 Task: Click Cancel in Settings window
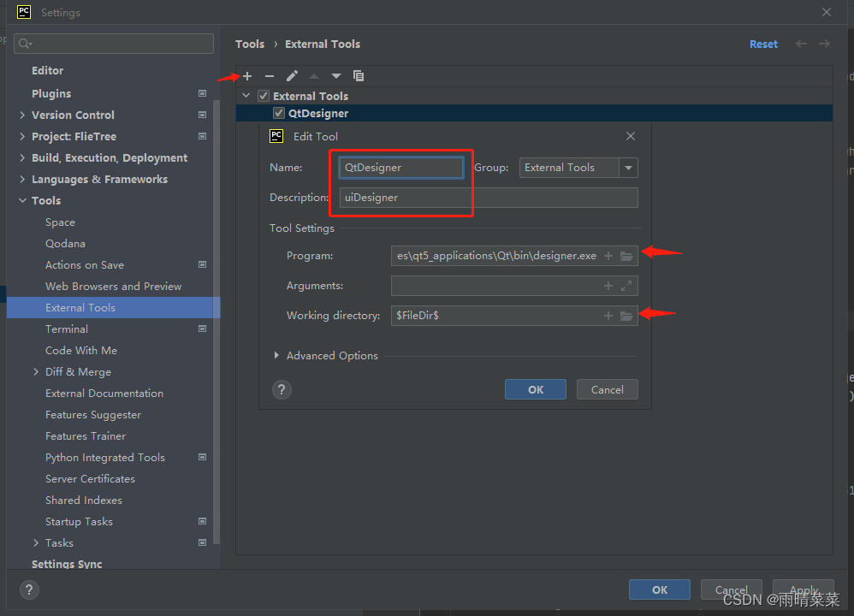731,589
